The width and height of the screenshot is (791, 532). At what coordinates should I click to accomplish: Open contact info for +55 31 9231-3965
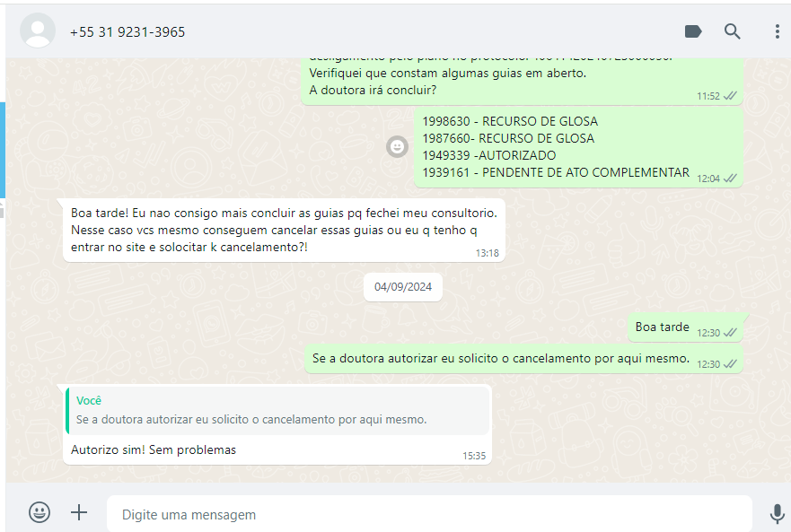[x=127, y=32]
